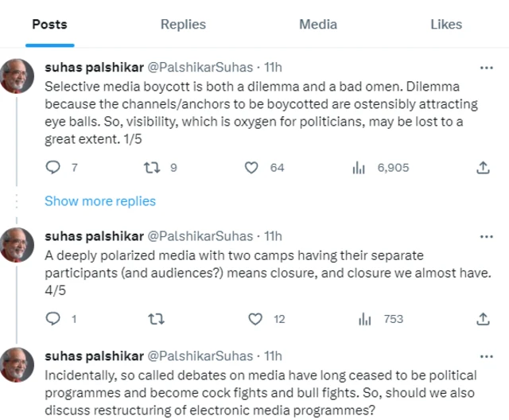The width and height of the screenshot is (509, 420).
Task: Open suhas palshikar profile from first post
Action: click(x=94, y=67)
